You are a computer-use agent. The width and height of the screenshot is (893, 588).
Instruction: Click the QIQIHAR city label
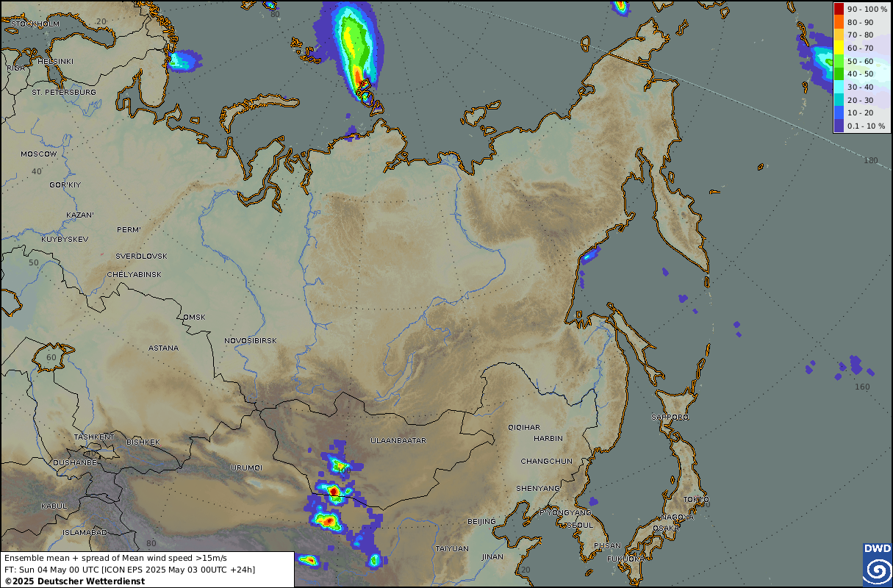pyautogui.click(x=524, y=427)
